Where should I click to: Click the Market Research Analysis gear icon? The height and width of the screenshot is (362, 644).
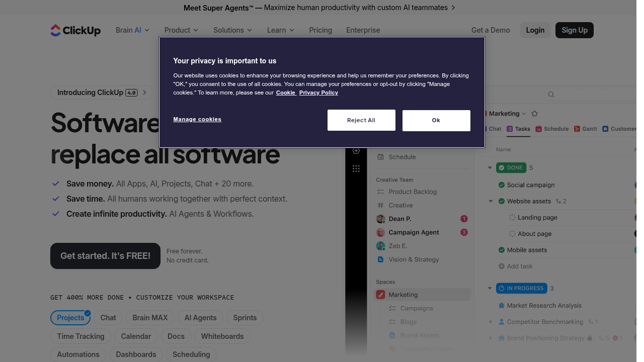pyautogui.click(x=501, y=306)
